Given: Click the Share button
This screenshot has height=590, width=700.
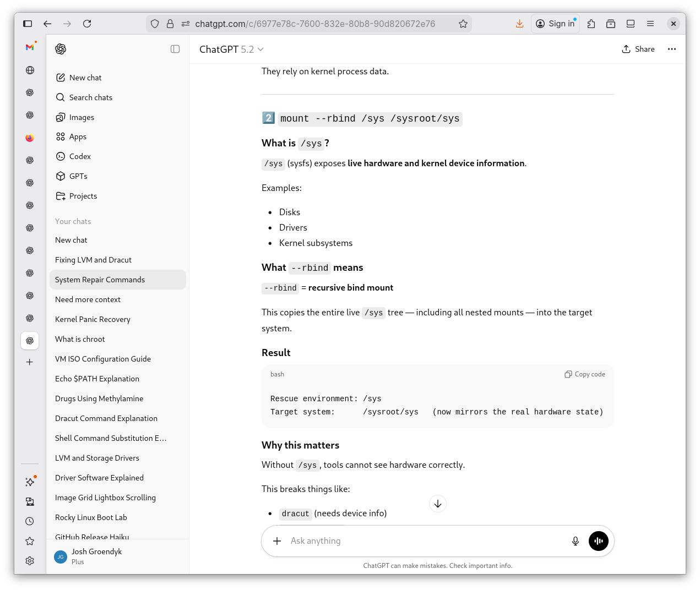Looking at the screenshot, I should pos(638,49).
